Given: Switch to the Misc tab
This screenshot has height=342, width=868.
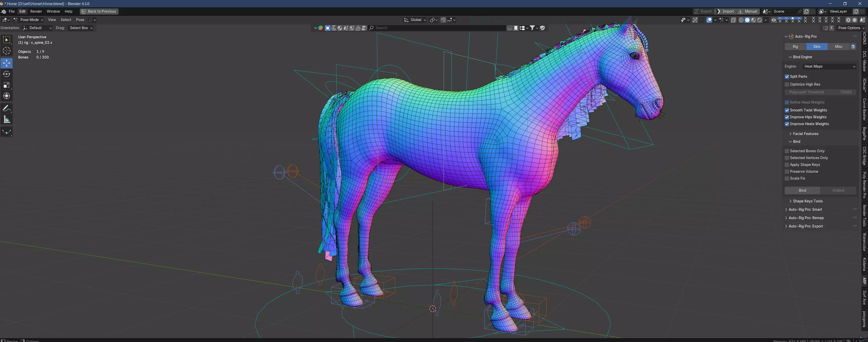Looking at the screenshot, I should tap(839, 47).
